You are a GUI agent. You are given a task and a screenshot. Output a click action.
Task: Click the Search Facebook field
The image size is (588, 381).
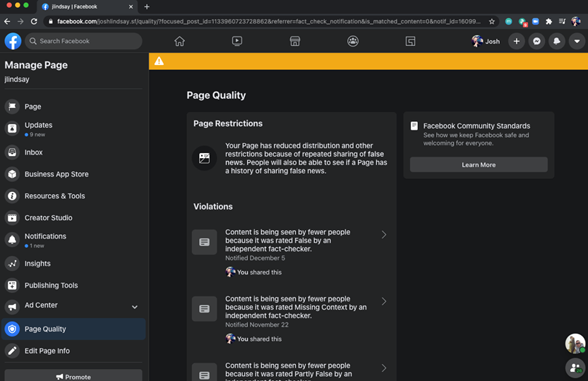[83, 41]
